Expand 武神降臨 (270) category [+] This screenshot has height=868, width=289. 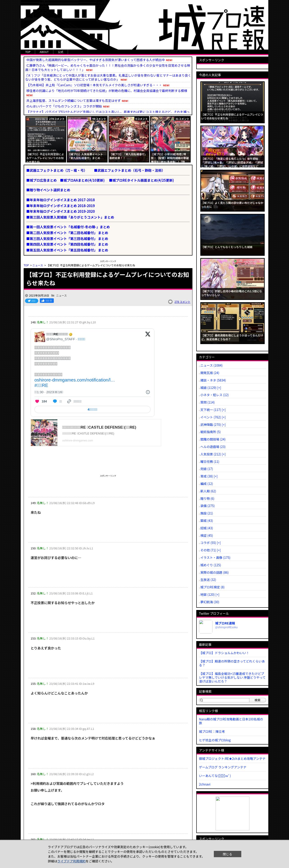click(x=224, y=425)
